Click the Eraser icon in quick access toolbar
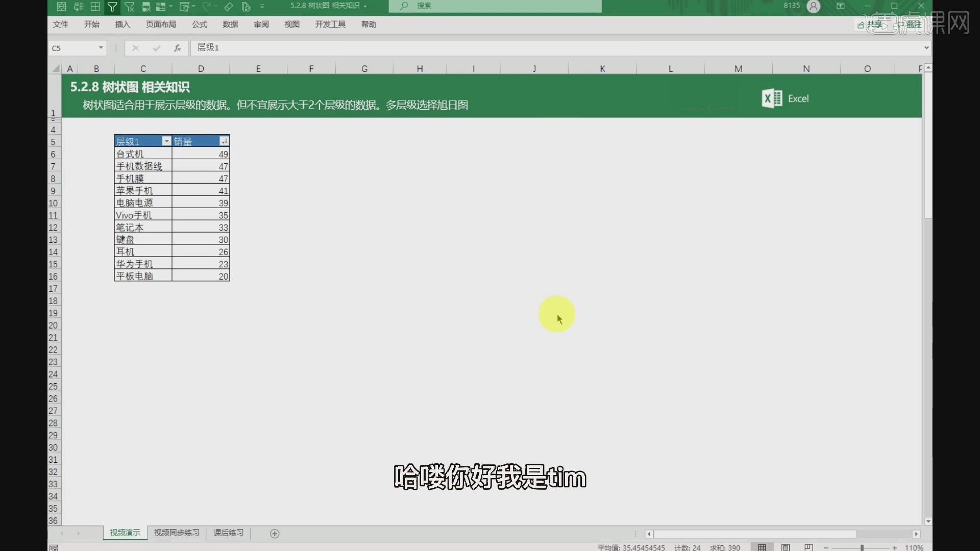The width and height of the screenshot is (980, 551). tap(228, 7)
